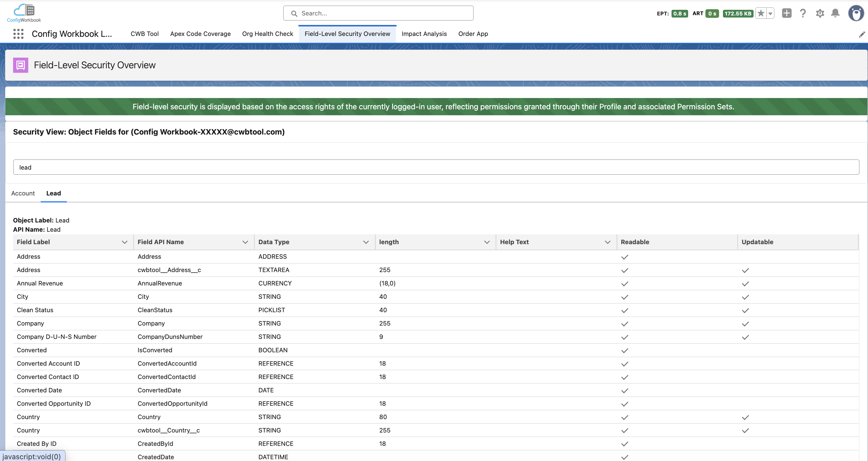The image size is (868, 461).
Task: Open the Impact Analysis tab
Action: pos(424,34)
